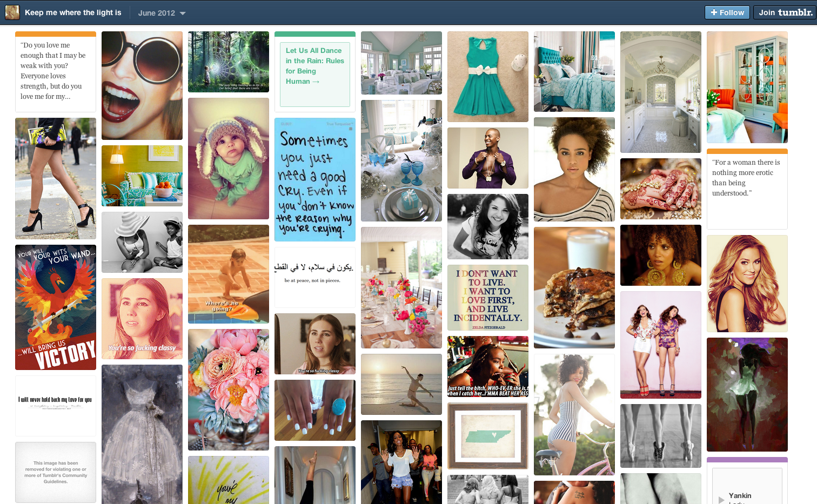
Task: Open the Zelda Fitzgerald quote image post
Action: point(487,298)
